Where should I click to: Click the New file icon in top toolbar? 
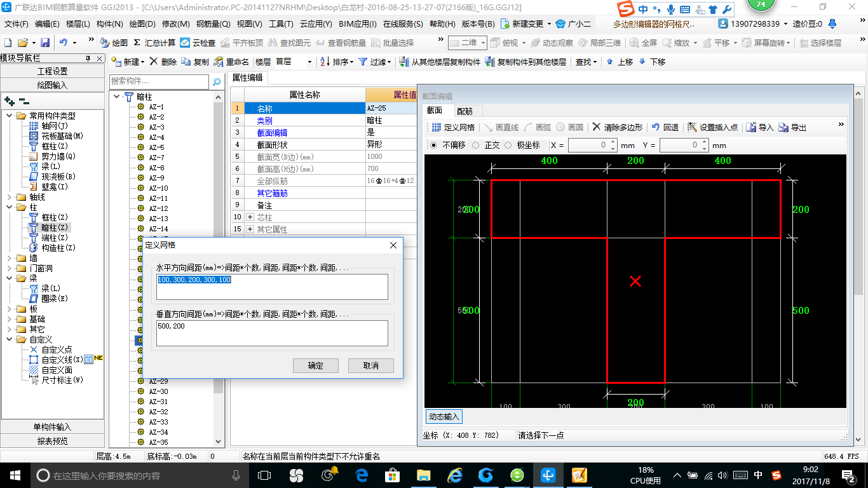pos(8,43)
